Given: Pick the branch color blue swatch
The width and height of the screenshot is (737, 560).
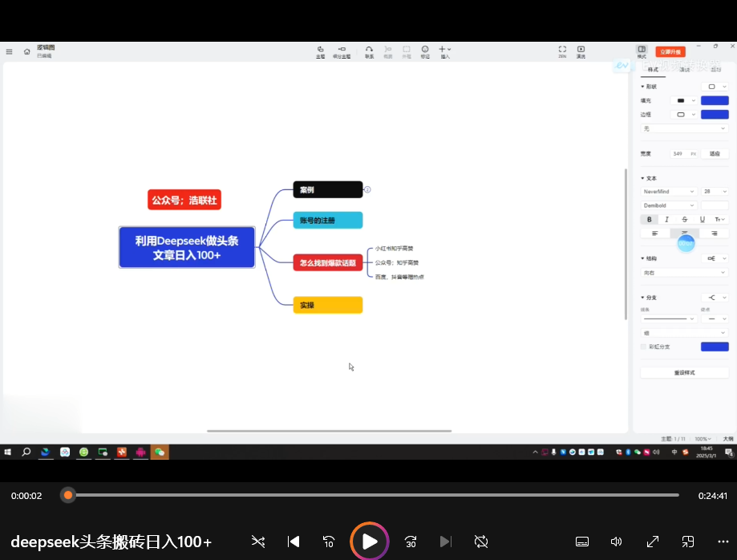Looking at the screenshot, I should tap(715, 347).
